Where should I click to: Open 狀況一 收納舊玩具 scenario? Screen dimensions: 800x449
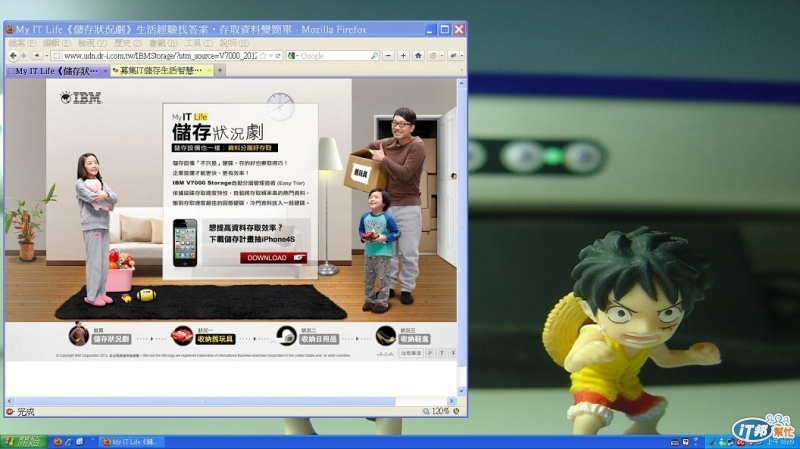[x=215, y=339]
